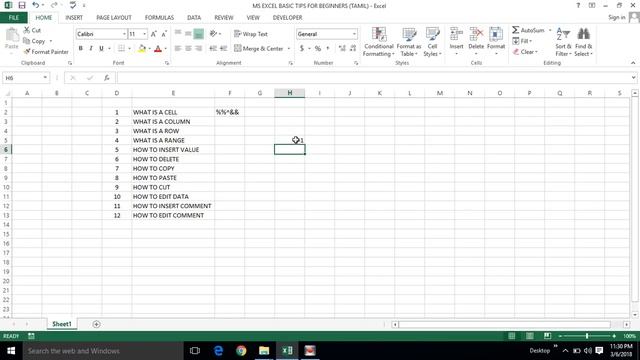Click the Font Color red A swatch

pos(158,49)
